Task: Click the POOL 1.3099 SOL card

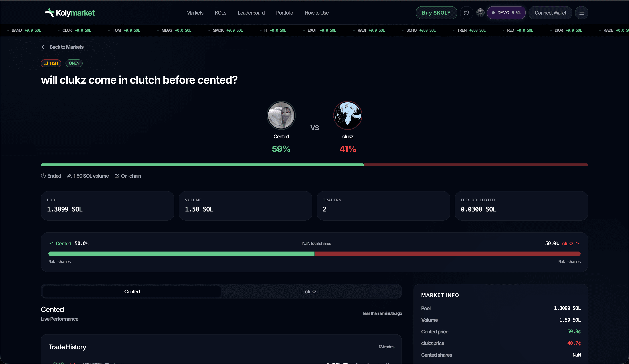Action: click(107, 206)
